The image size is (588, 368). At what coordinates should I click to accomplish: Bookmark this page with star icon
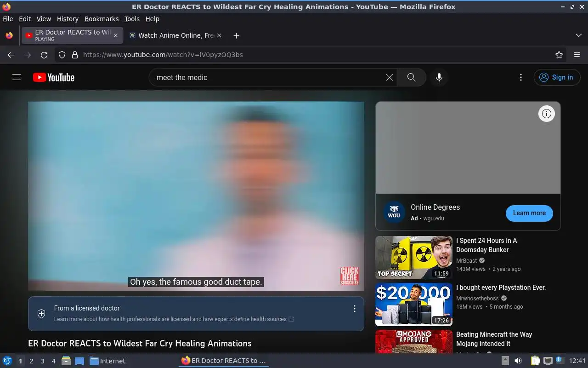tap(559, 55)
